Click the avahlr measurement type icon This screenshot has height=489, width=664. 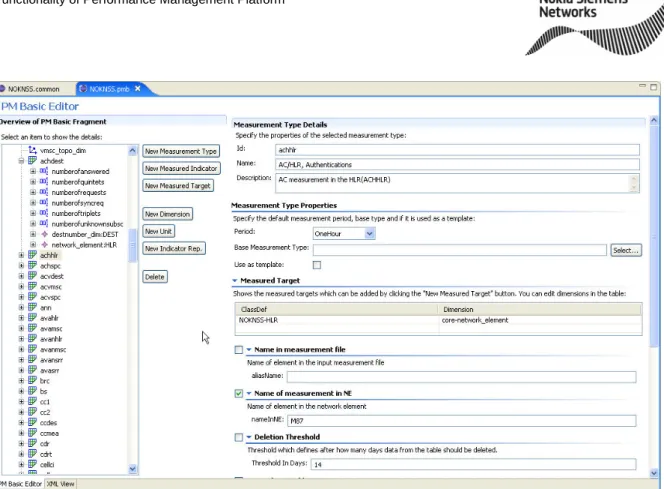point(33,318)
